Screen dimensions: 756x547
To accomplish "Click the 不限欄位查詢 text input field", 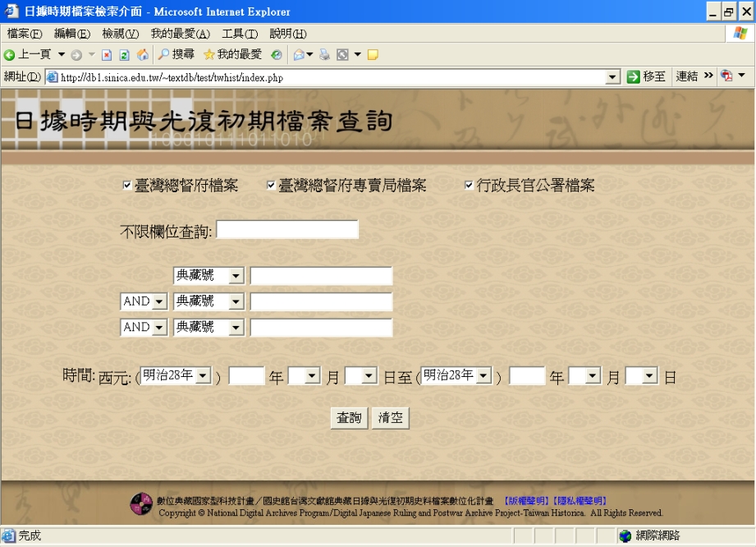I will [287, 230].
